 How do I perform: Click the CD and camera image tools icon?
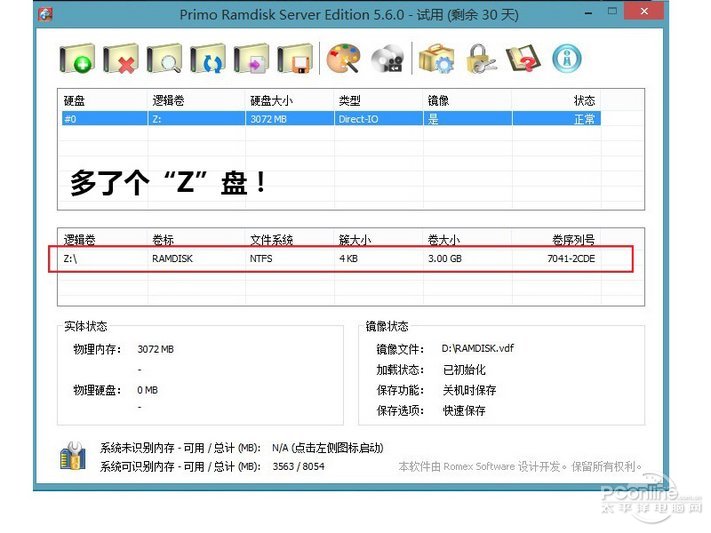[x=387, y=59]
